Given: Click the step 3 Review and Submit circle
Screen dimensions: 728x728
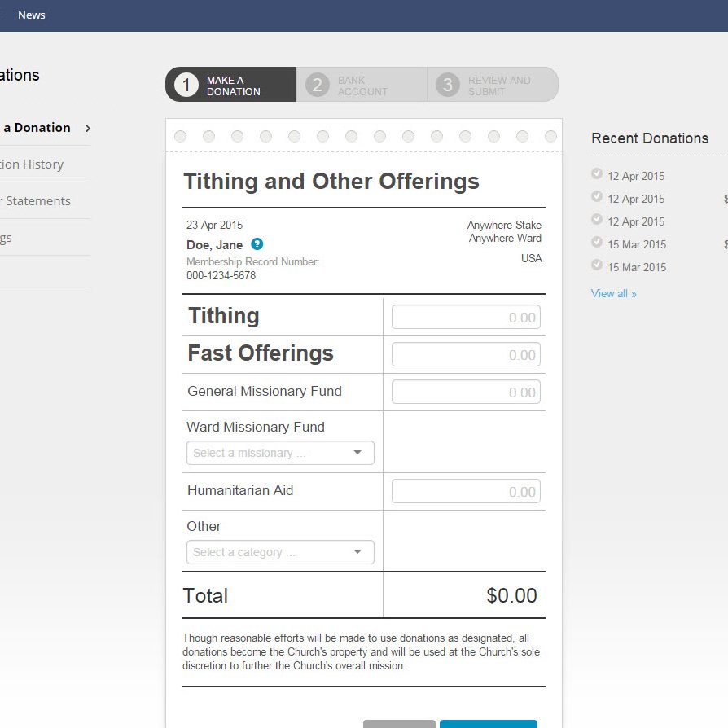Looking at the screenshot, I should point(447,85).
